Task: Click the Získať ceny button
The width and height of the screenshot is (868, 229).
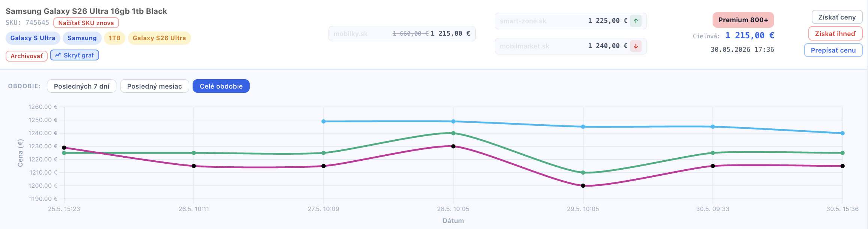Action: [837, 17]
